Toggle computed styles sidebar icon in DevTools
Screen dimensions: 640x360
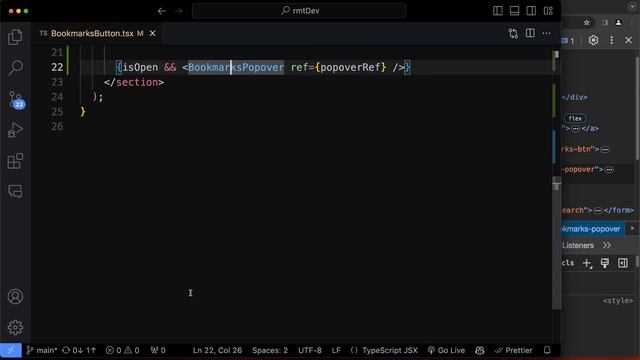click(623, 263)
